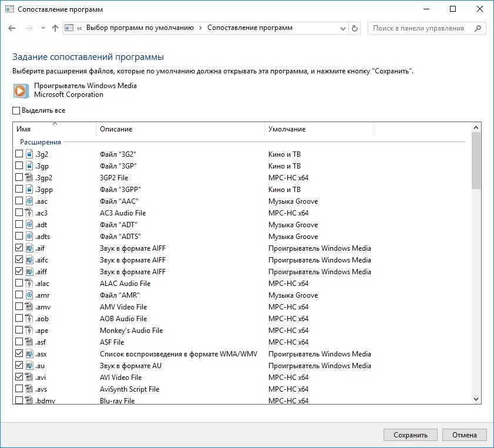Click the .aac file type icon
Image resolution: width=494 pixels, height=448 pixels.
pyautogui.click(x=29, y=201)
